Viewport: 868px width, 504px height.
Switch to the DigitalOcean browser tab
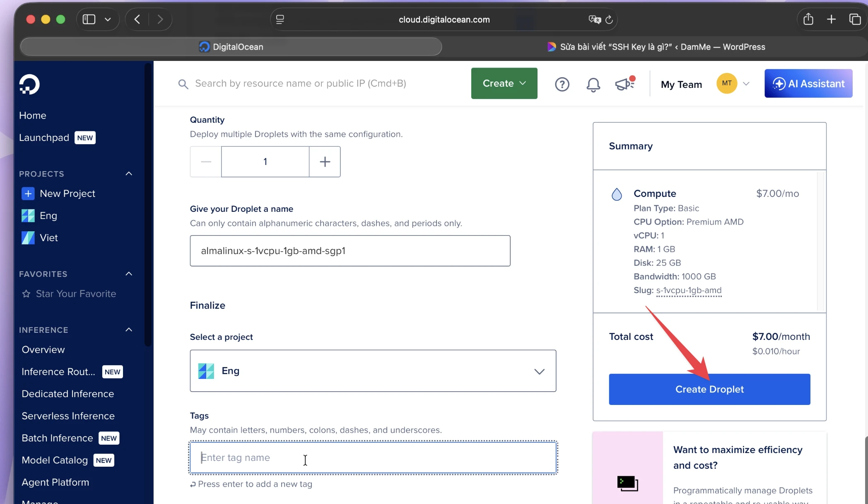click(x=231, y=47)
